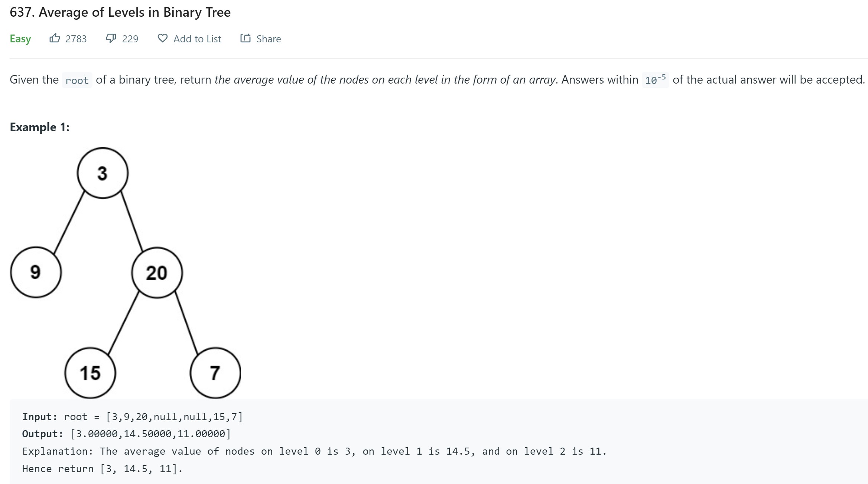Click the Output array line
868x484 pixels.
(x=126, y=434)
